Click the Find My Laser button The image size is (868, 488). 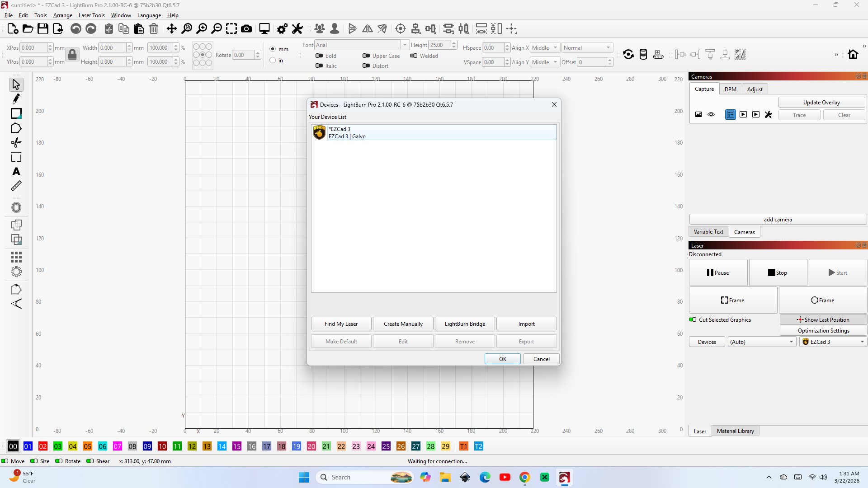341,324
